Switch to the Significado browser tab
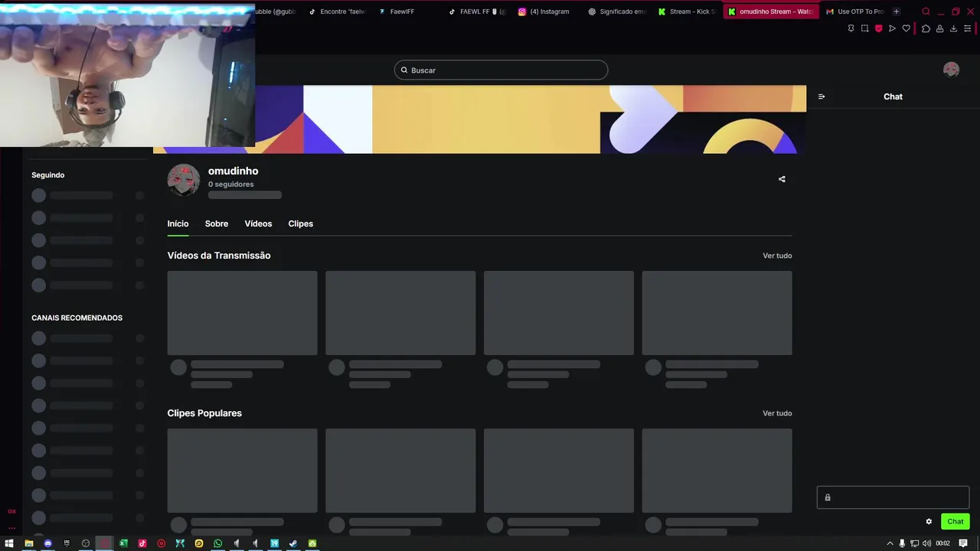The width and height of the screenshot is (980, 551). 617,11
